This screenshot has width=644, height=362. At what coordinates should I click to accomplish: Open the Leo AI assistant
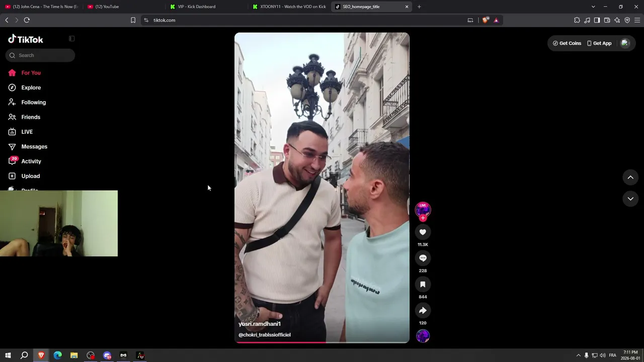click(617, 20)
